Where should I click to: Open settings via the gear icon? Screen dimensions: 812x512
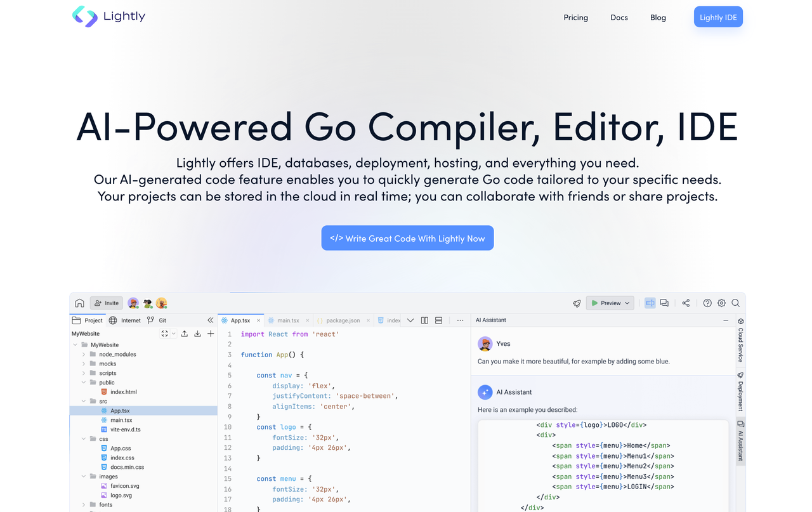coord(721,303)
